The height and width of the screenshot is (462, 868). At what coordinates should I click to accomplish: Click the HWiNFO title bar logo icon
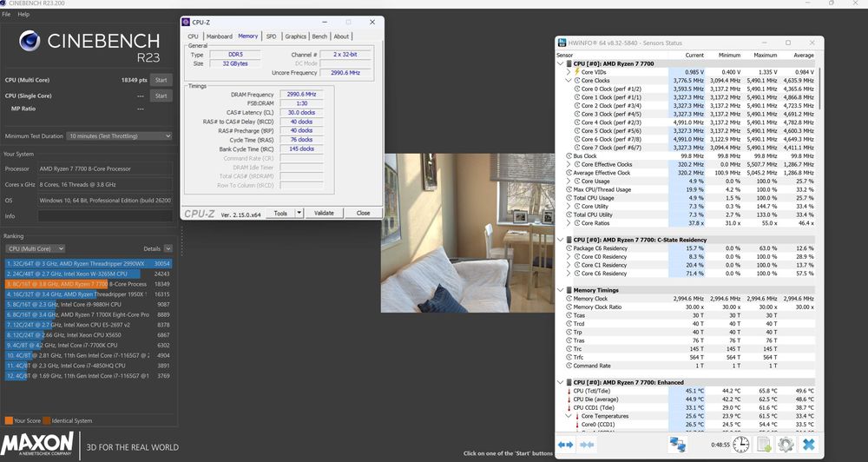pyautogui.click(x=562, y=43)
